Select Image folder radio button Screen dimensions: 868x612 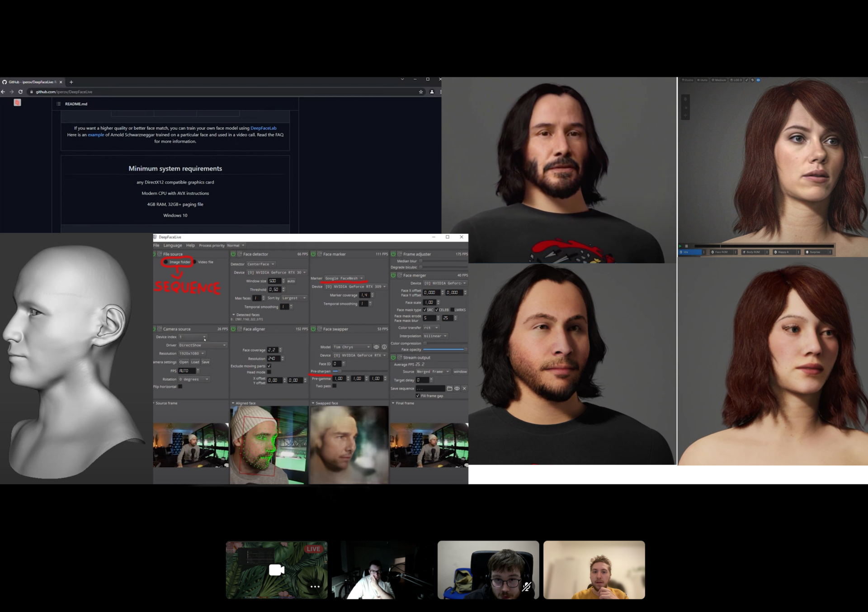tap(166, 262)
